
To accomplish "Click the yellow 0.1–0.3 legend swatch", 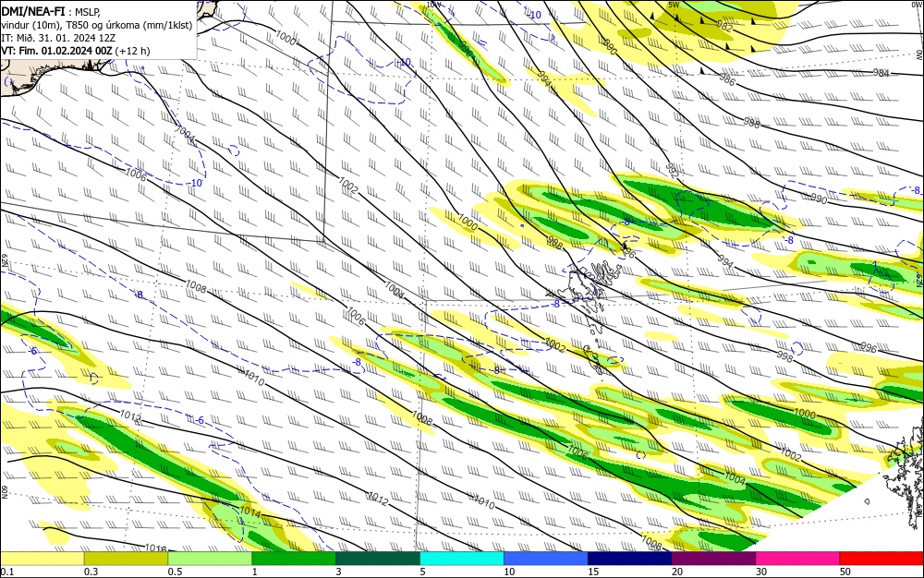I will [x=42, y=559].
